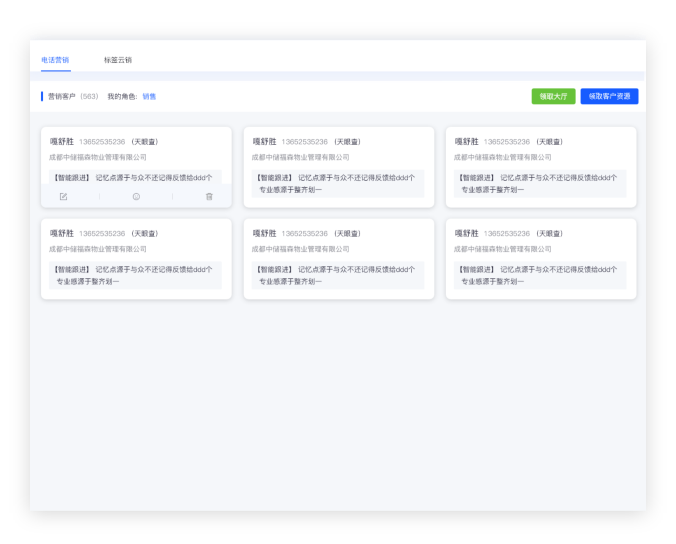
Task: Open the 标签云销 tab
Action: point(117,60)
